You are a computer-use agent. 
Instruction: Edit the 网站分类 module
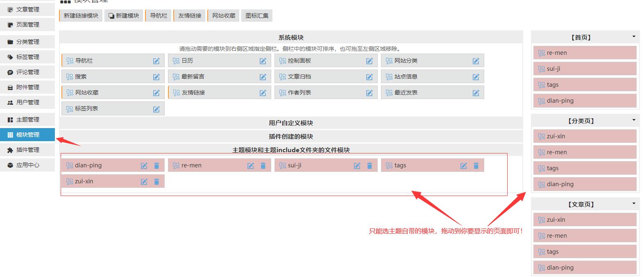pos(476,61)
